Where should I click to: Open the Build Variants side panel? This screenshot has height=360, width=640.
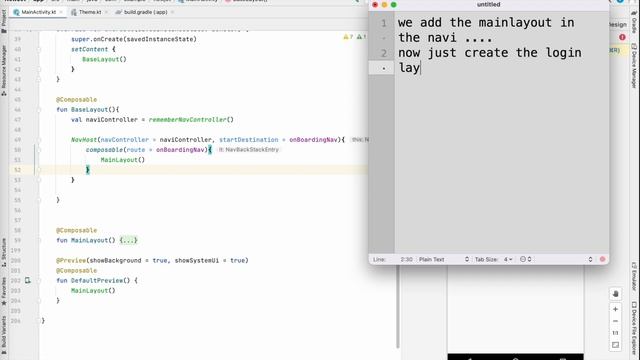pos(4,335)
